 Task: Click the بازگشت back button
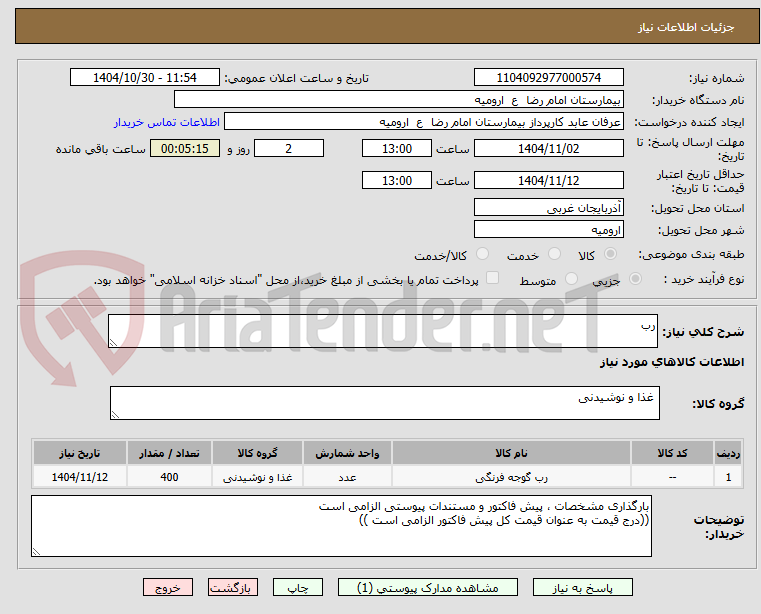point(233,587)
